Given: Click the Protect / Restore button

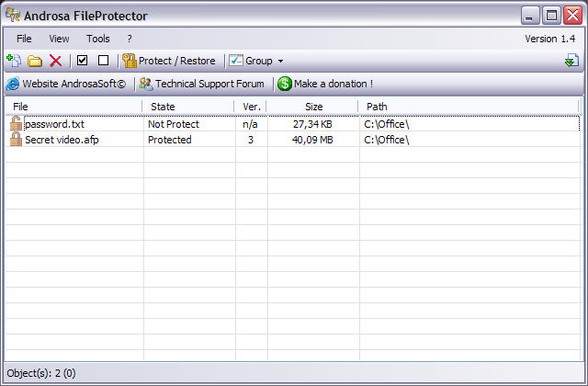Looking at the screenshot, I should click(169, 61).
